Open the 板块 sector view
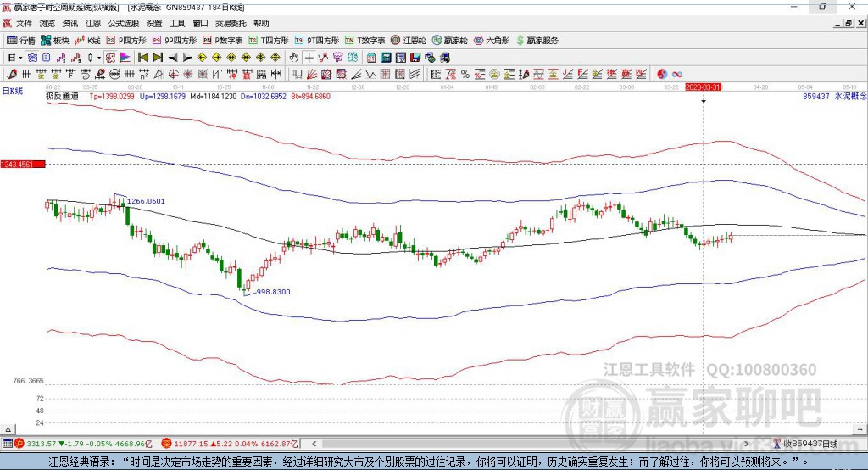This screenshot has width=868, height=470. 55,41
